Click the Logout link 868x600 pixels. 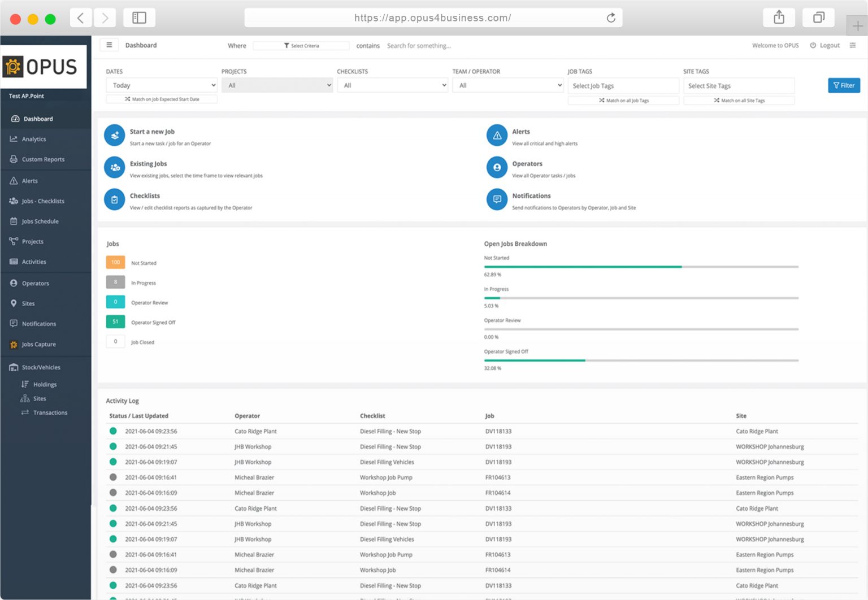(x=824, y=46)
